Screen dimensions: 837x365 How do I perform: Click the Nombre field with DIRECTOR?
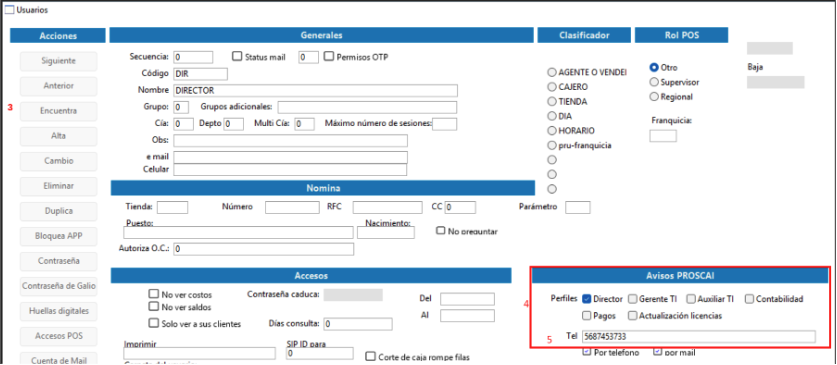coord(315,90)
